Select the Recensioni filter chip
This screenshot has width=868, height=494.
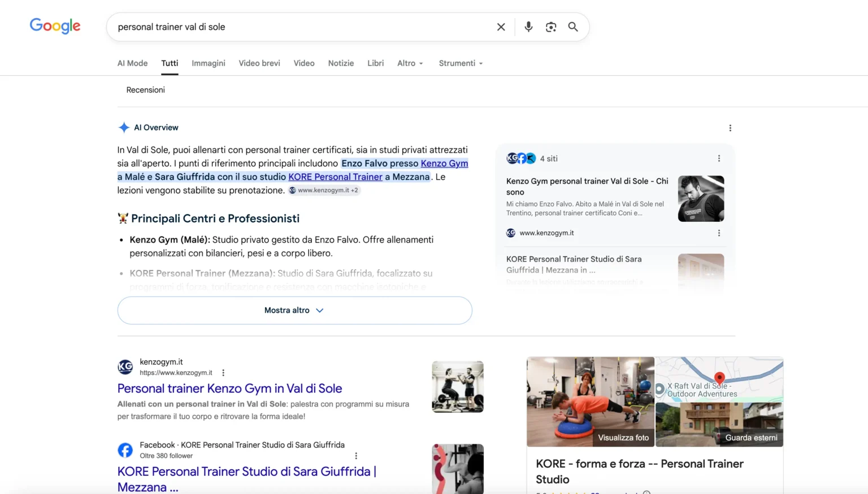point(146,90)
